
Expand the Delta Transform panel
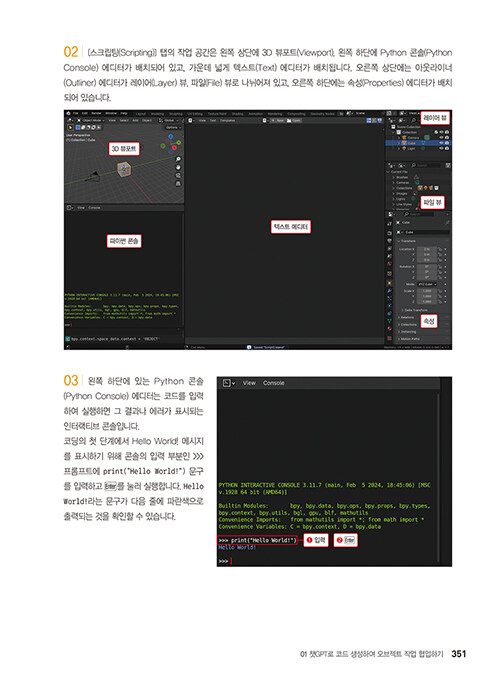coord(414,310)
